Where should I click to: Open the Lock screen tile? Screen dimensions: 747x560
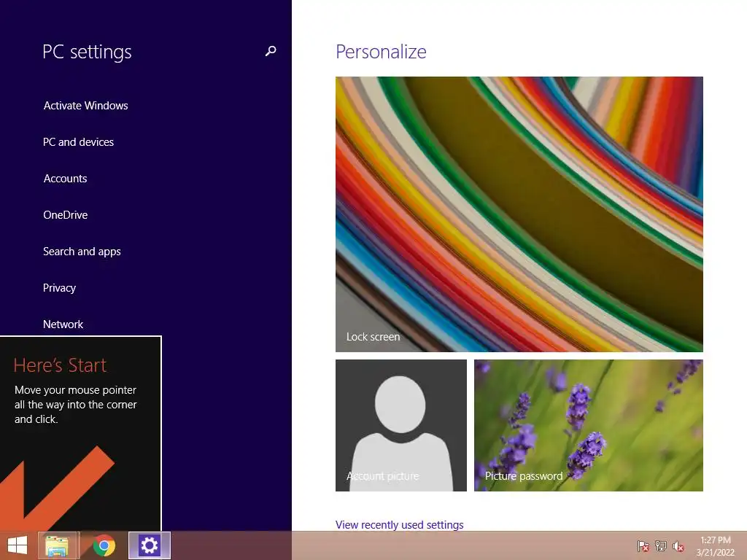(519, 214)
